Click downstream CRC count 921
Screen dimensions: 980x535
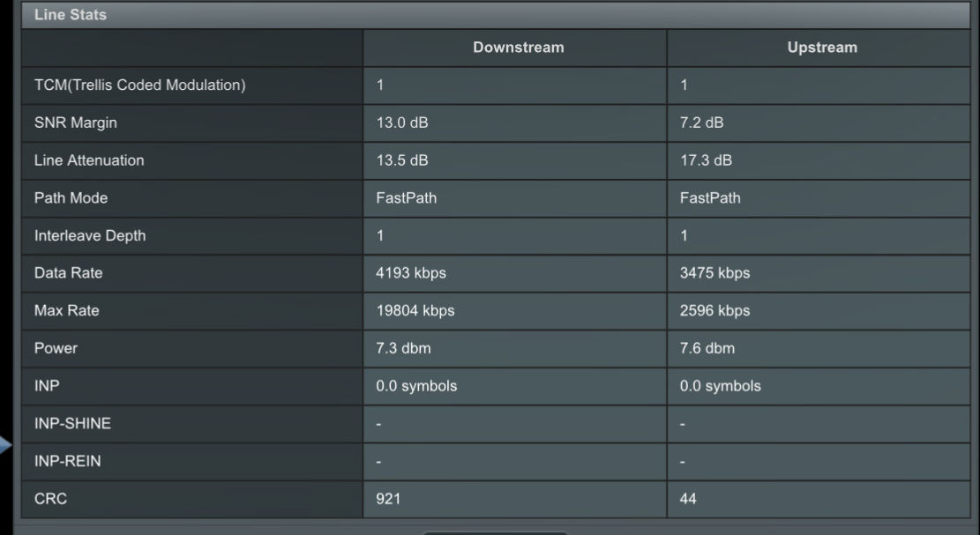click(x=388, y=499)
